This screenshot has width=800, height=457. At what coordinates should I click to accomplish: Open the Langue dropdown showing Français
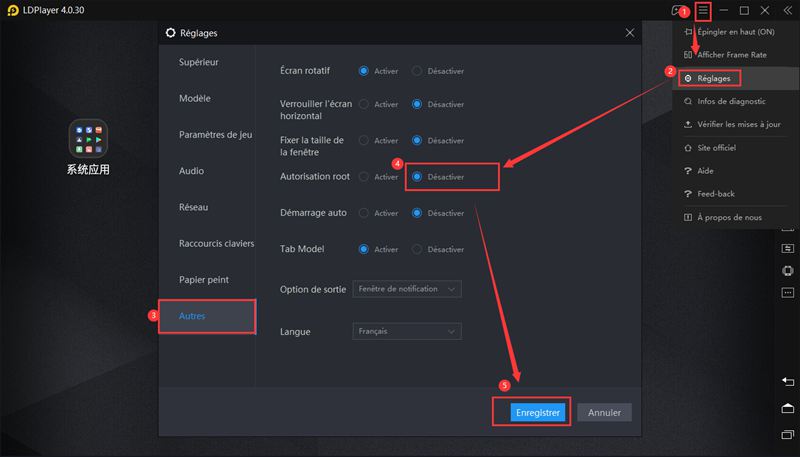(406, 331)
